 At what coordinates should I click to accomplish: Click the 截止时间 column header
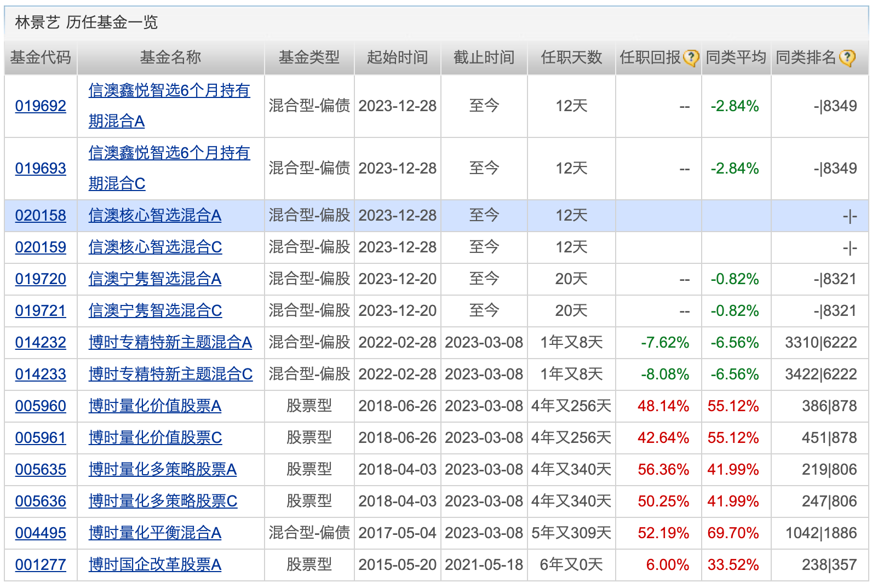[484, 57]
